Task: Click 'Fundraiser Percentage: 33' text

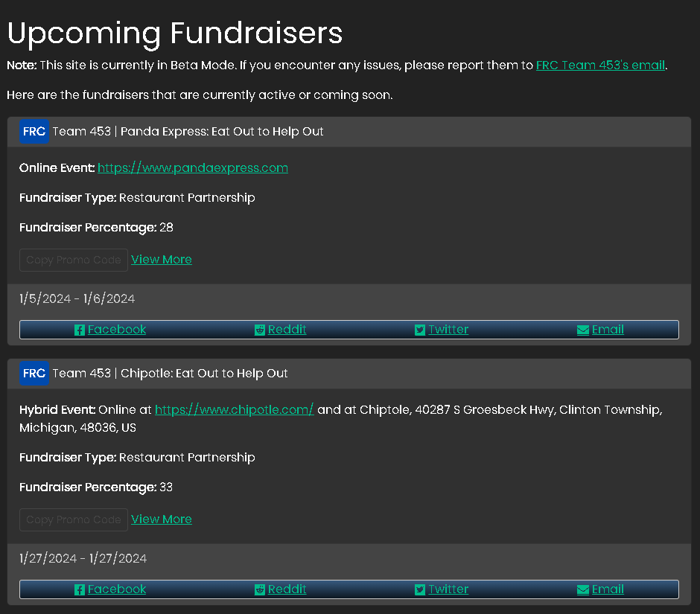Action: pos(96,487)
